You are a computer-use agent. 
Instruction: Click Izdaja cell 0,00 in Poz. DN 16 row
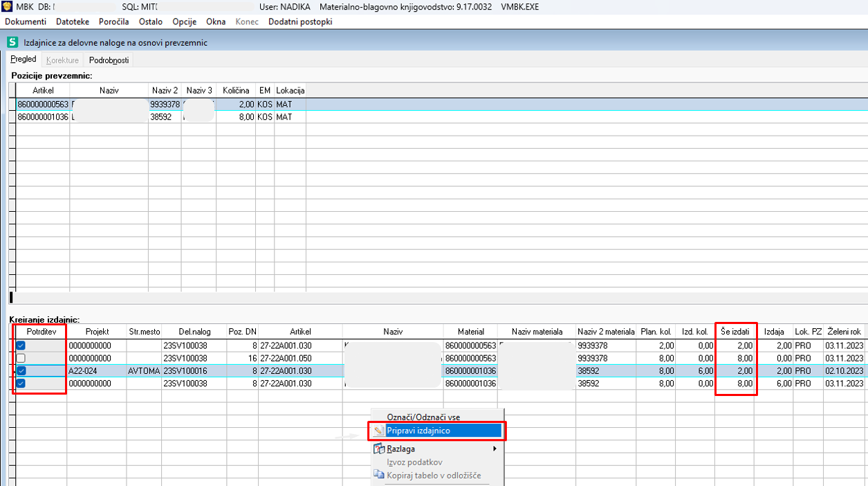click(774, 359)
